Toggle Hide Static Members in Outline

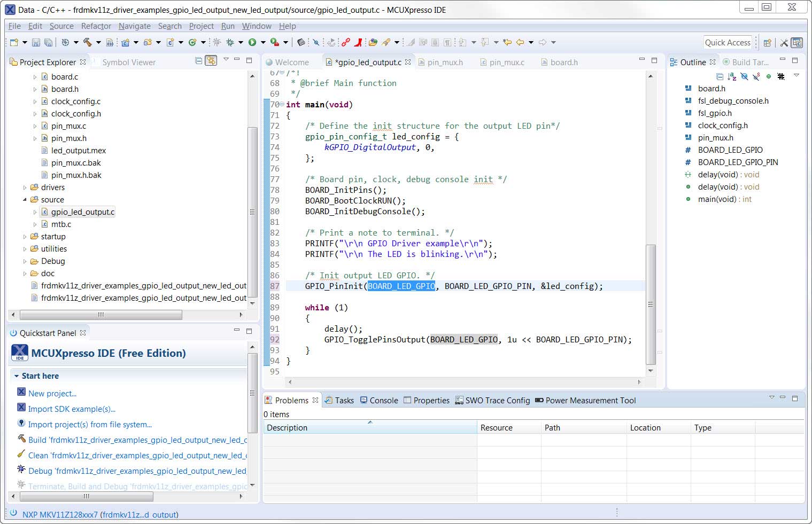[x=756, y=76]
